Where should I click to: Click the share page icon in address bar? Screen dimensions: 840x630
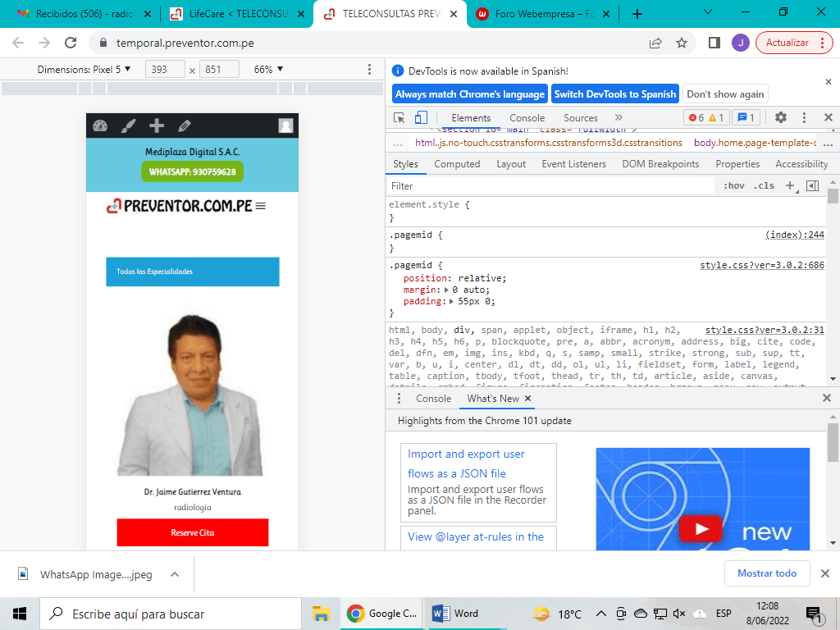[x=655, y=43]
